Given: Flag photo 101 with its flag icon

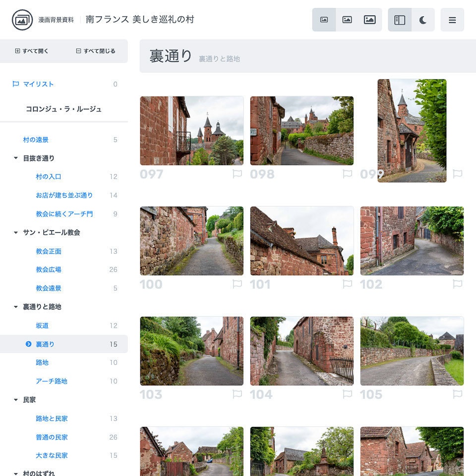Looking at the screenshot, I should (348, 284).
